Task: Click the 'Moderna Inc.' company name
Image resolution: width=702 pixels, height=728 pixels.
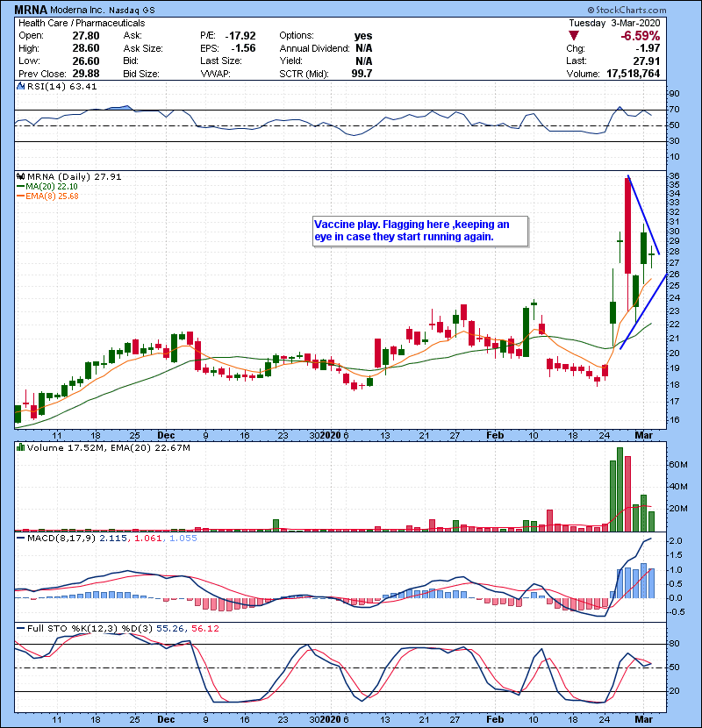Action: click(77, 10)
